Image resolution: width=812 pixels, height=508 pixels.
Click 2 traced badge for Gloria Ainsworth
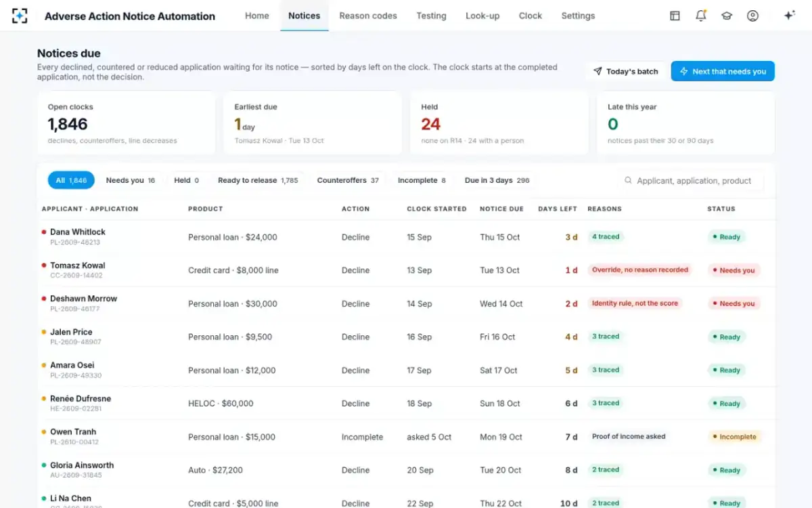click(x=606, y=469)
